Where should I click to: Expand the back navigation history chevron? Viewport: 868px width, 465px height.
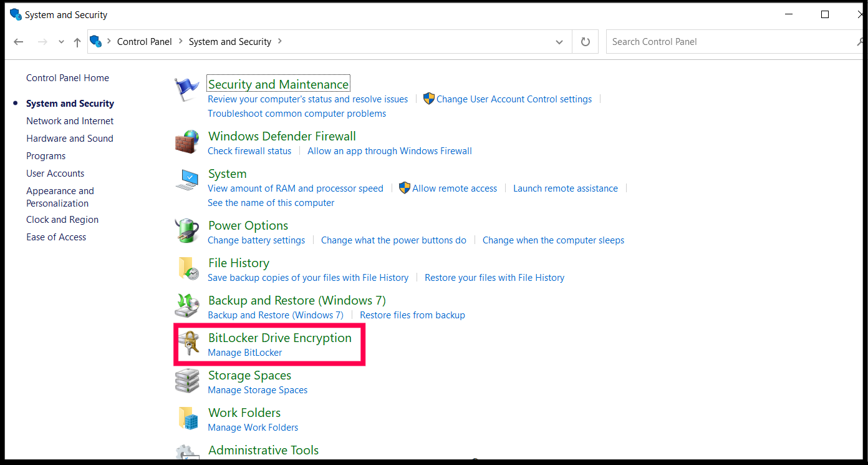[60, 41]
